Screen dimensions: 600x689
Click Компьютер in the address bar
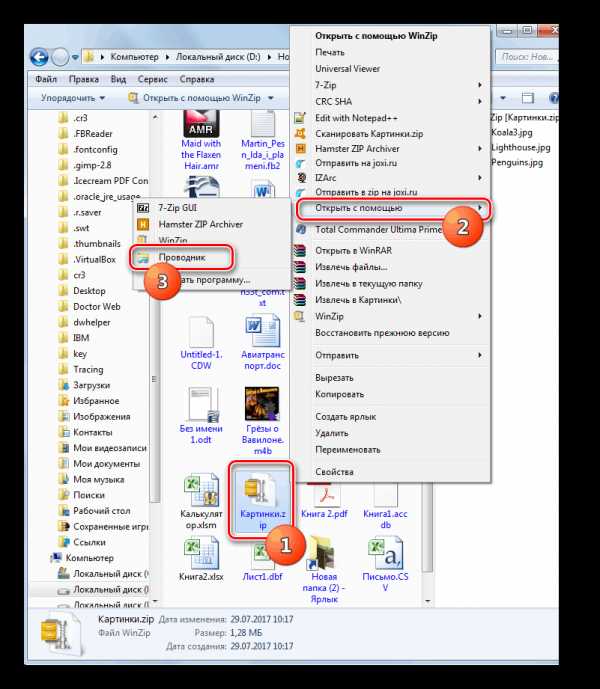134,57
